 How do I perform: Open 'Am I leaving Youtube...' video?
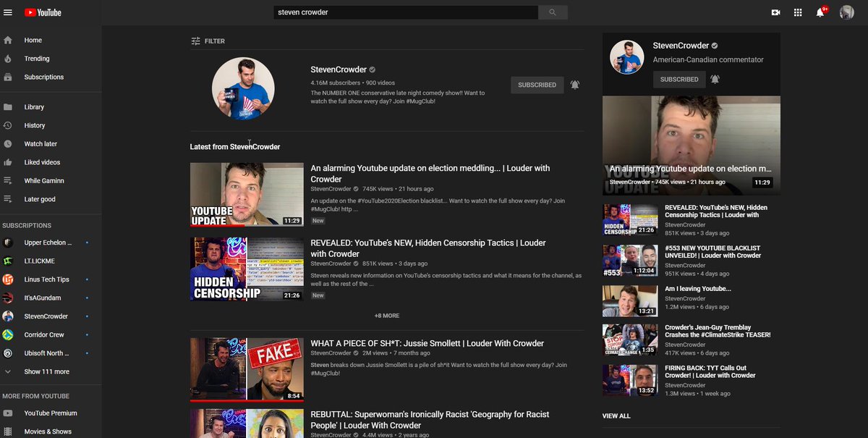tap(698, 289)
